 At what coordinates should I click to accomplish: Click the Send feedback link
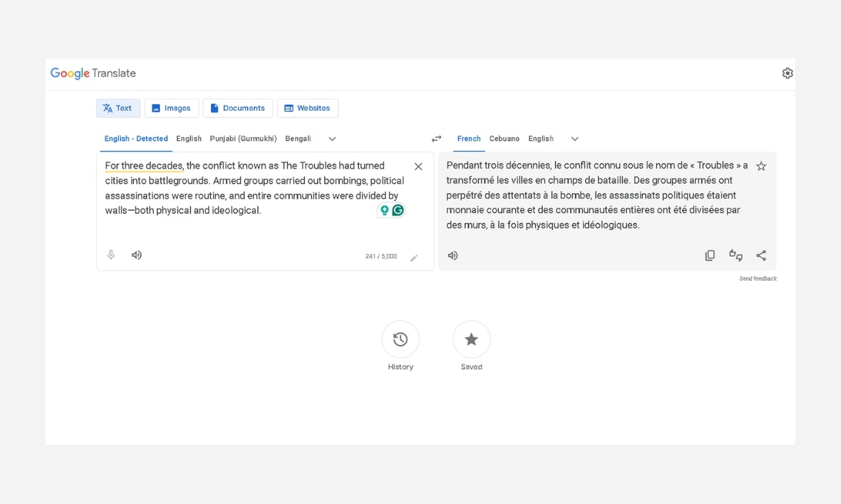[758, 279]
